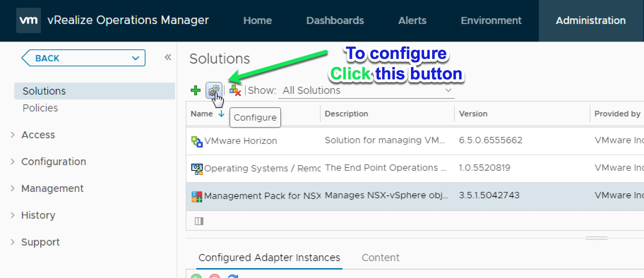Click the uninstall solution icon with red X
Screen dimensions: 644x278
tap(235, 90)
